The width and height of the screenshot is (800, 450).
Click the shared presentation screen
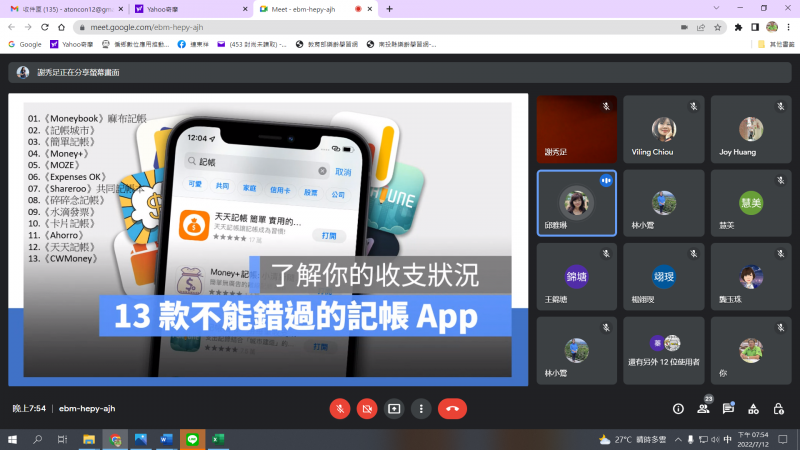point(268,239)
